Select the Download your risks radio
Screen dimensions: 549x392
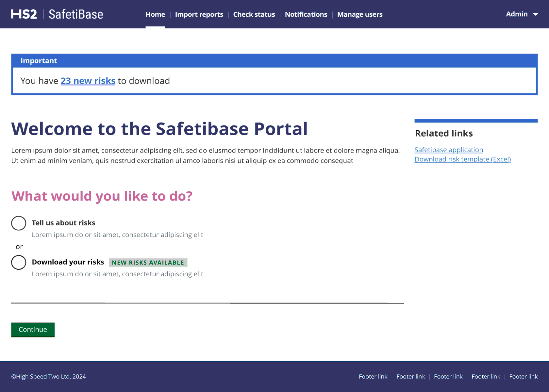pyautogui.click(x=19, y=262)
